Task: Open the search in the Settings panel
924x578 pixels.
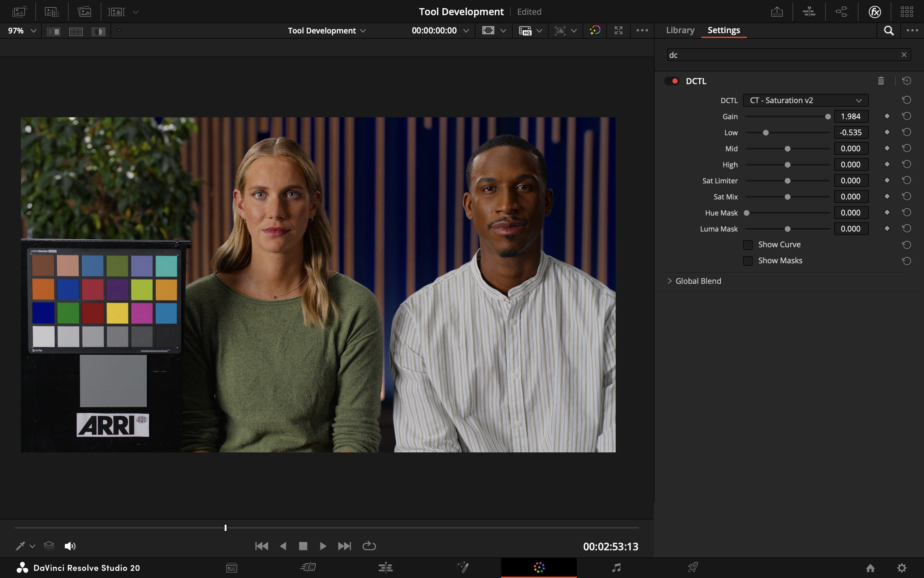Action: click(889, 31)
